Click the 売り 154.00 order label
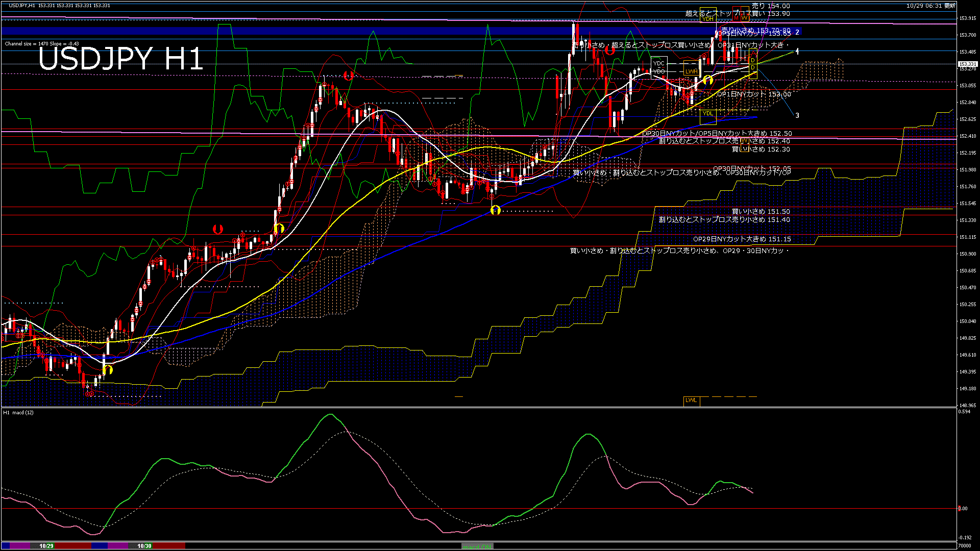Image resolution: width=980 pixels, height=551 pixels. (771, 6)
